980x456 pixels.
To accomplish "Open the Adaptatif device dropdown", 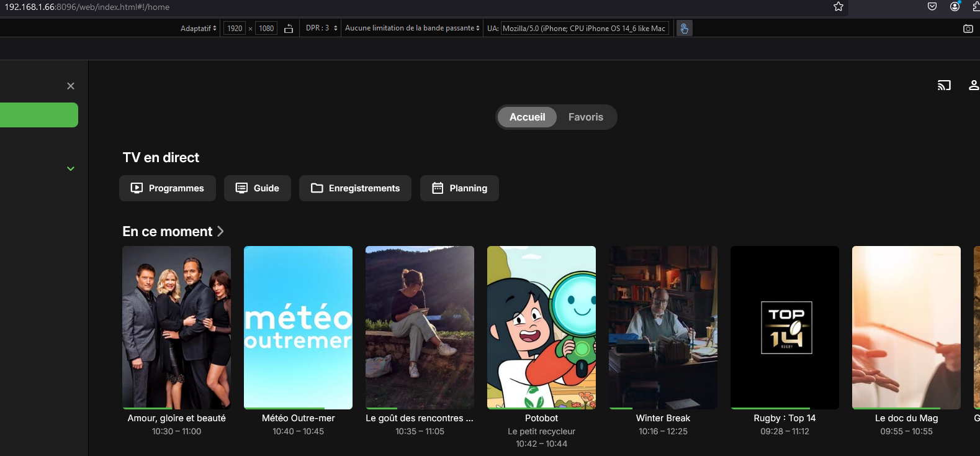I will point(199,29).
